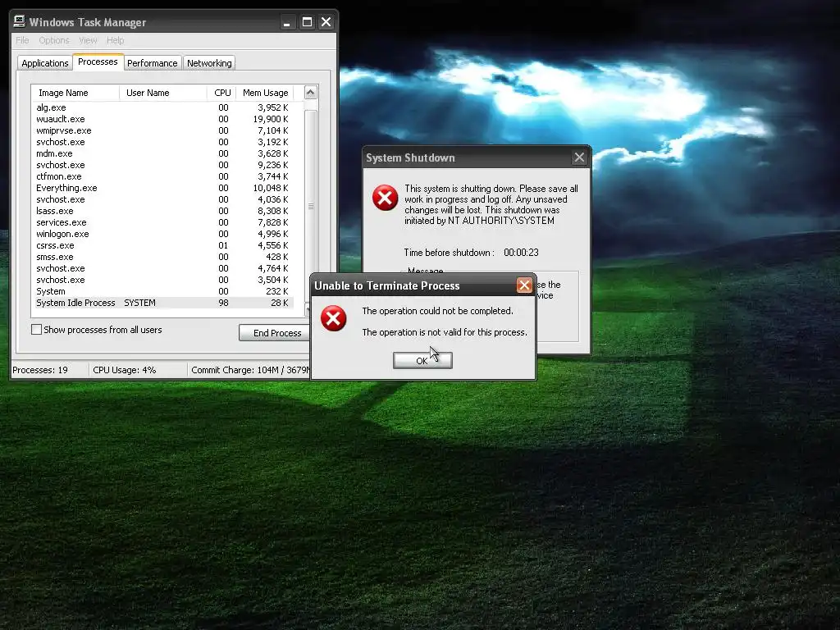The width and height of the screenshot is (840, 630).
Task: Click the process list scrollbar thumb
Action: coord(311,206)
